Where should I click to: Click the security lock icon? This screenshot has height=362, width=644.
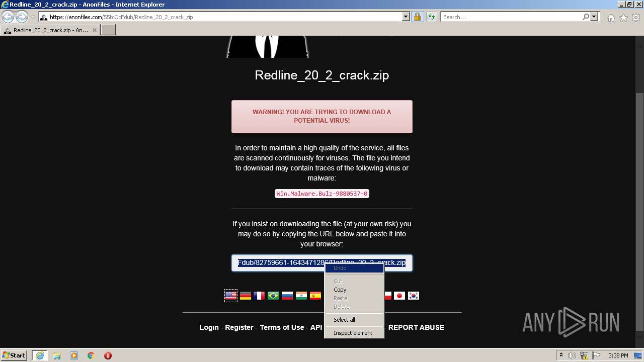(x=417, y=17)
